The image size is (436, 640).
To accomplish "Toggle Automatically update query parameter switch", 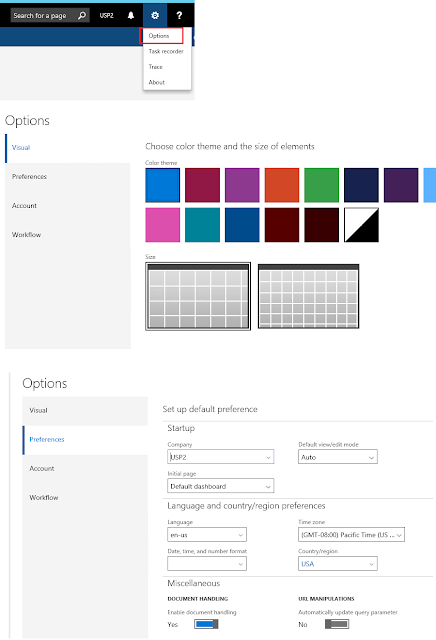I will click(337, 624).
